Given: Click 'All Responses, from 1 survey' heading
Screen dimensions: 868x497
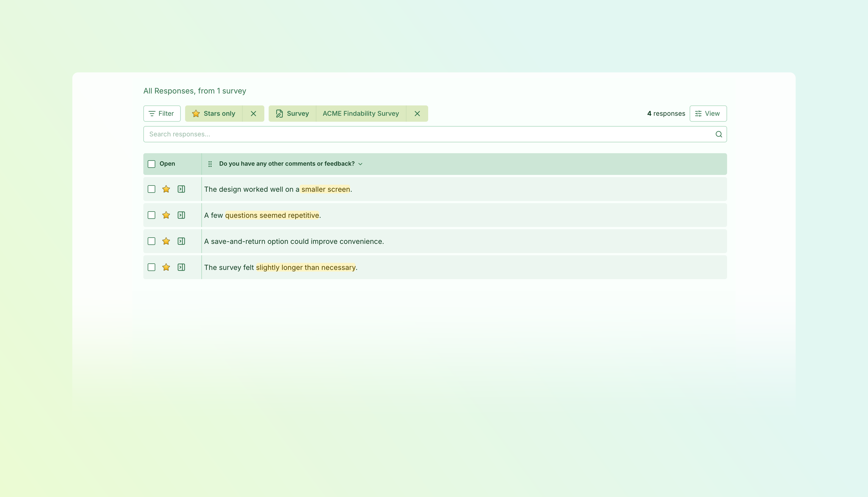Looking at the screenshot, I should pyautogui.click(x=195, y=91).
